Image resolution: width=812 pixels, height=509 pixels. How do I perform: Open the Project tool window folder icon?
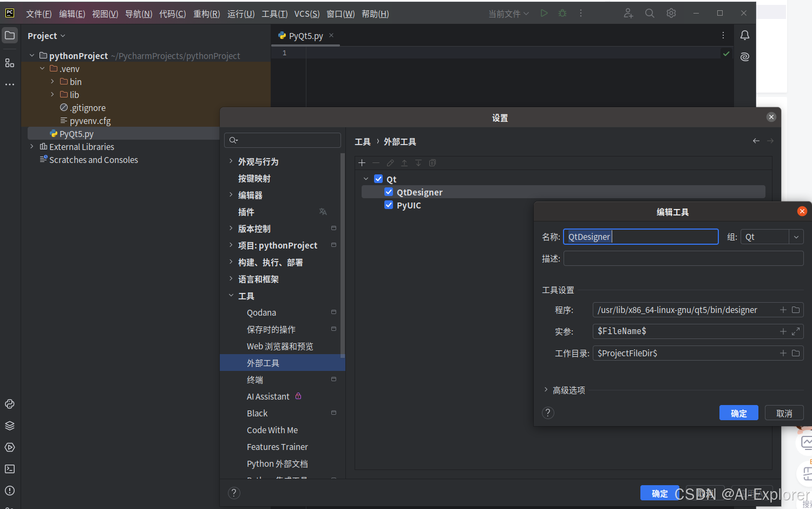pos(10,36)
